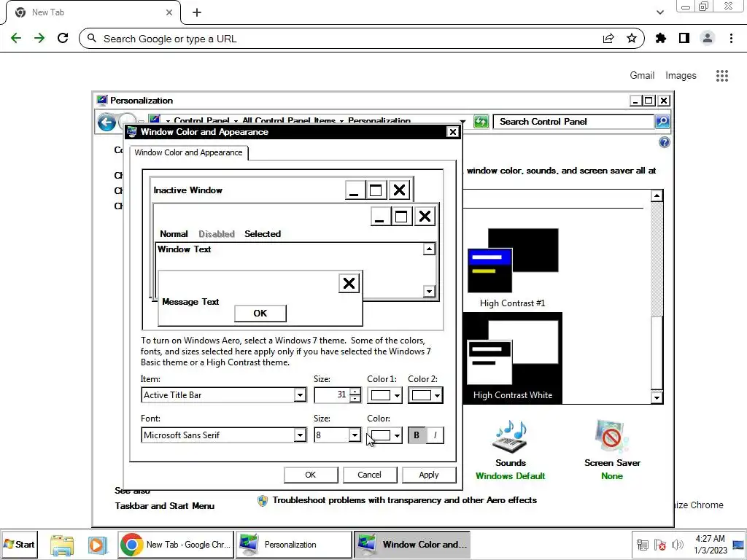Viewport: 747px width, 560px height.
Task: Click the volume icon in system tray
Action: click(x=678, y=545)
